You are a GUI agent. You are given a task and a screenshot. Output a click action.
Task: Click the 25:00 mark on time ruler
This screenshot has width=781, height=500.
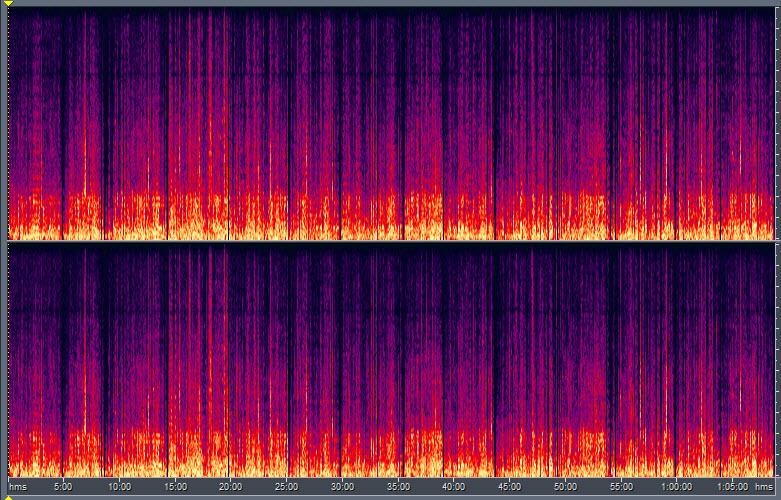(287, 486)
